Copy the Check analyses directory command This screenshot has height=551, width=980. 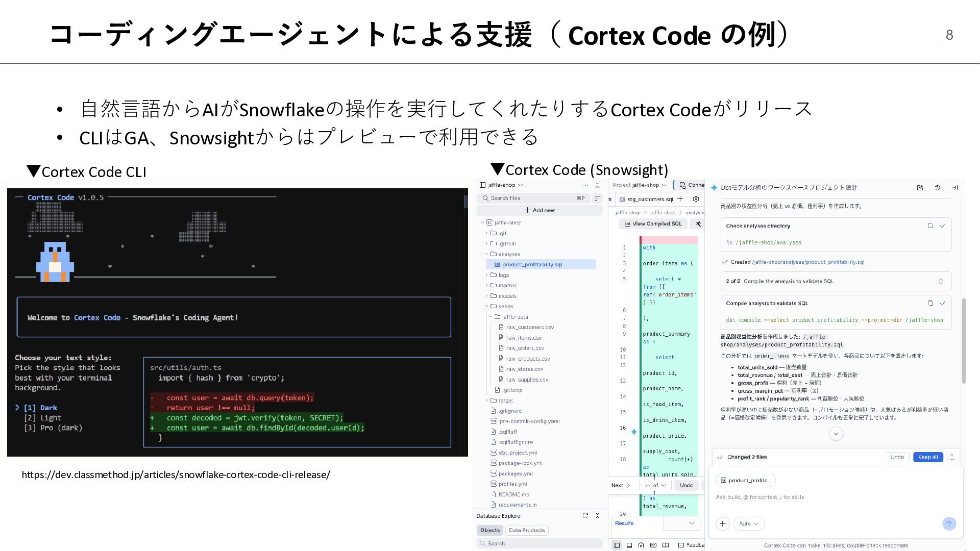point(930,226)
